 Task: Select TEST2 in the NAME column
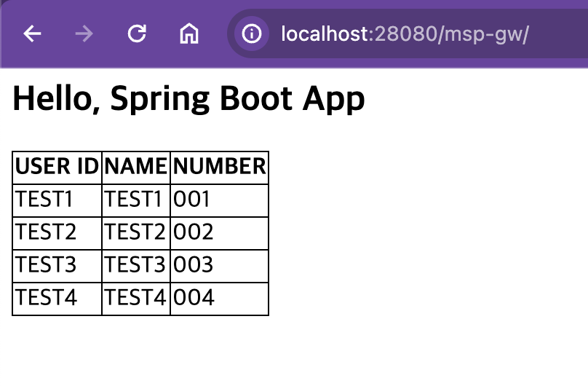136,233
